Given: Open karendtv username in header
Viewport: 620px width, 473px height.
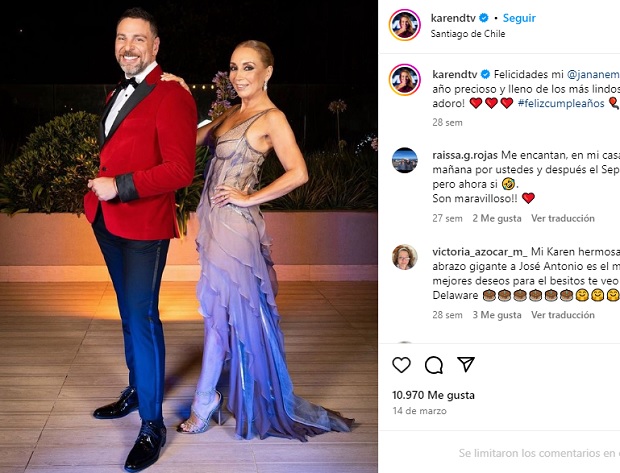Looking at the screenshot, I should pyautogui.click(x=454, y=18).
